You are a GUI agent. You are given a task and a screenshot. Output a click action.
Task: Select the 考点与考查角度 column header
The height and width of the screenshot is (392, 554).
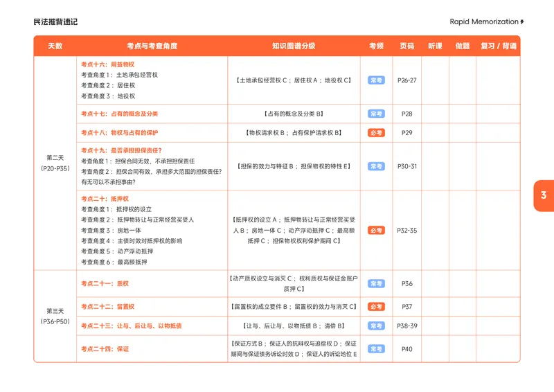152,46
